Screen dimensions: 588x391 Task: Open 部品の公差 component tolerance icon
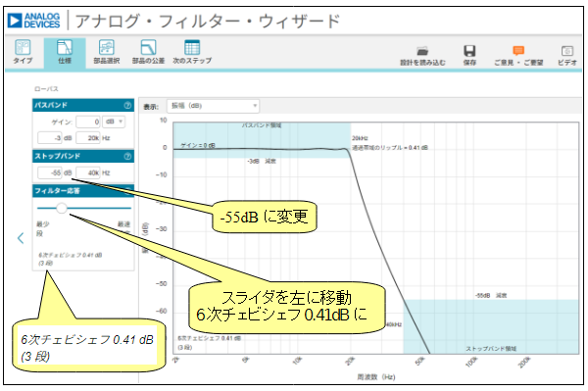(148, 48)
